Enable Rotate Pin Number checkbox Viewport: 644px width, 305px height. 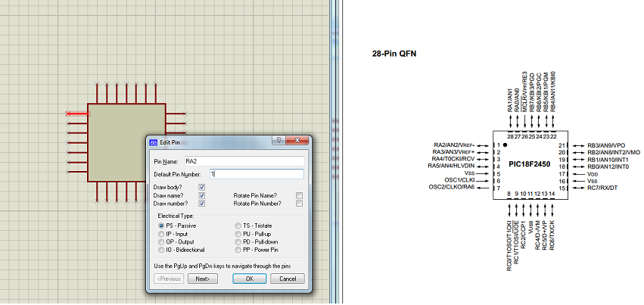click(300, 203)
